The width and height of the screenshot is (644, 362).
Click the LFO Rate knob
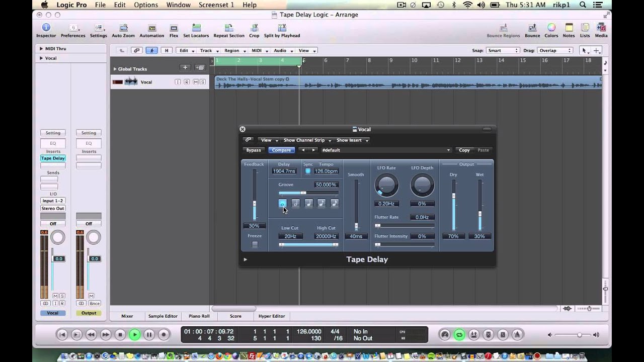[386, 186]
